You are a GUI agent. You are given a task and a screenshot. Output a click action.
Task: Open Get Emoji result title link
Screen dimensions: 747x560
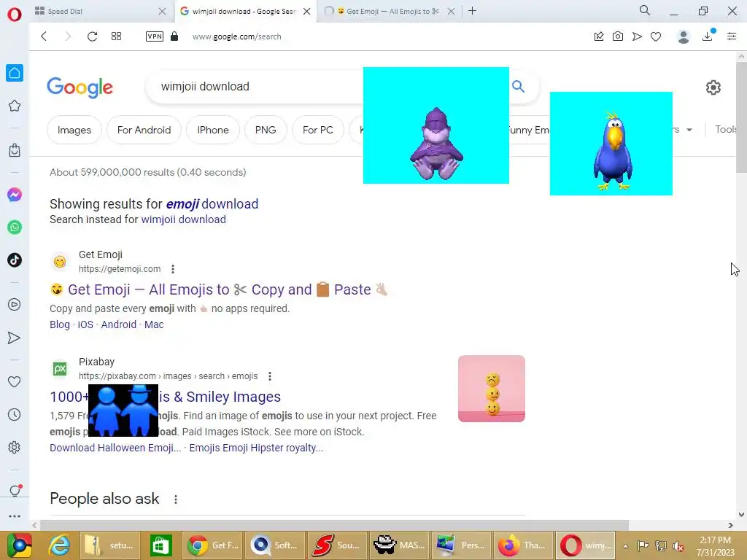(219, 289)
